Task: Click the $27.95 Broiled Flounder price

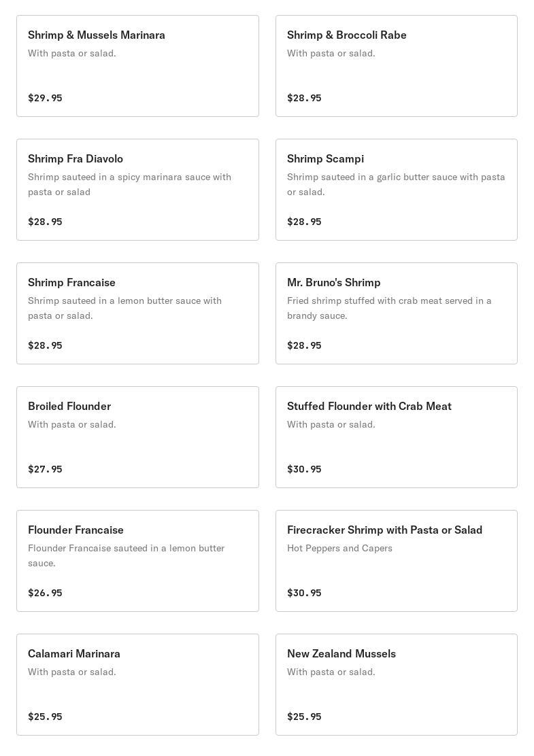Action: pyautogui.click(x=45, y=469)
